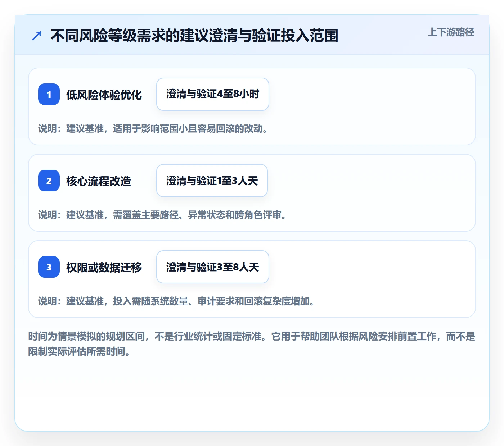Select the 澄清与验证4至8小时 pill

213,94
